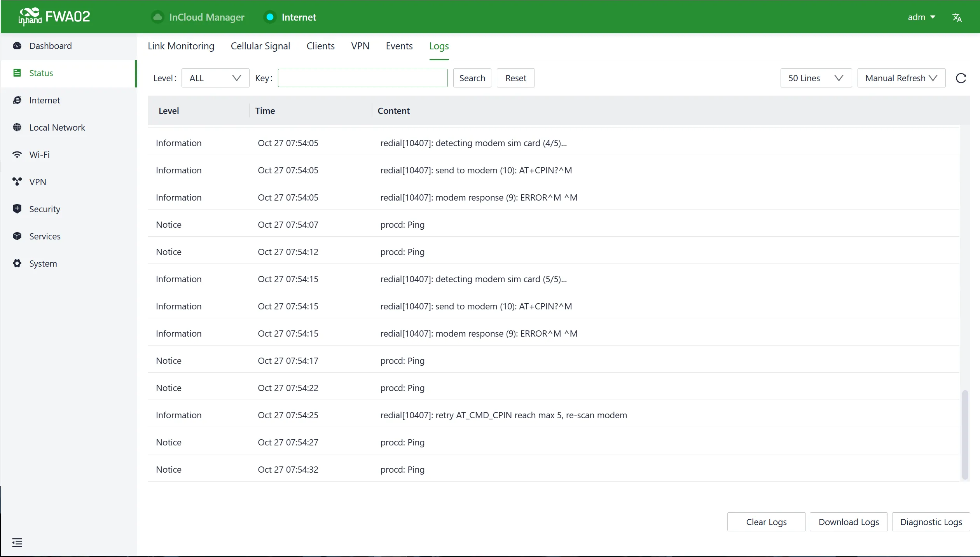Screen dimensions: 980x557
Task: Click the InCloud Manager label in header
Action: [207, 17]
